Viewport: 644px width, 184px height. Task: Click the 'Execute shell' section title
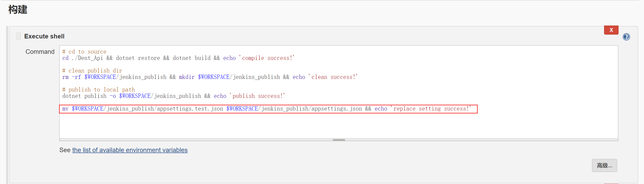point(44,36)
